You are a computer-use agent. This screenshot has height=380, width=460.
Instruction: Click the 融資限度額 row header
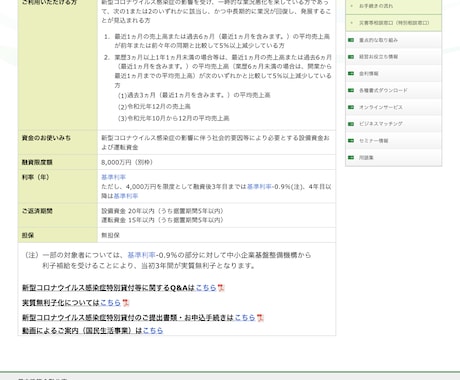point(58,162)
